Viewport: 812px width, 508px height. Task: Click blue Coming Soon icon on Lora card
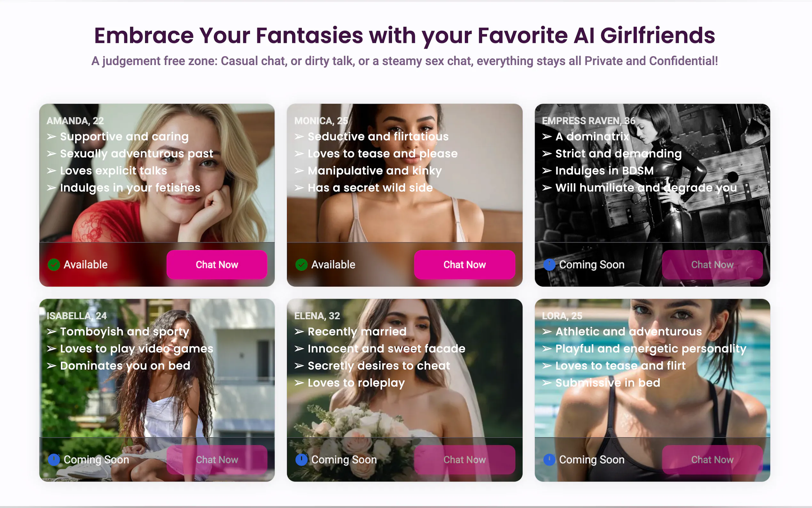(549, 460)
